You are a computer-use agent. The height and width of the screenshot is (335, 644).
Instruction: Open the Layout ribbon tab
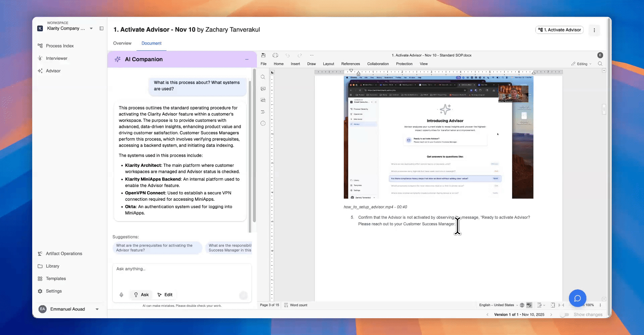(x=328, y=64)
